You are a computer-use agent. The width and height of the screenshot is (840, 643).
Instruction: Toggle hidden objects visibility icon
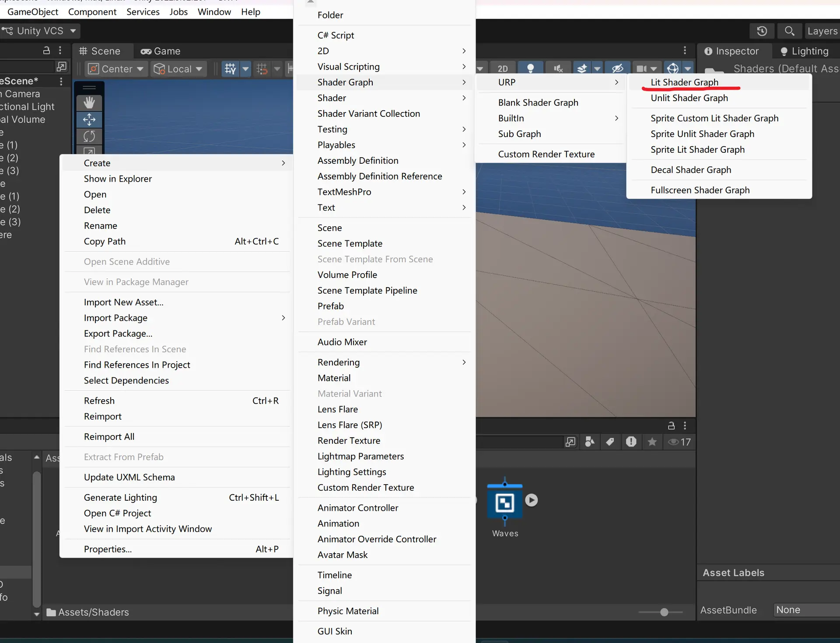coord(617,69)
